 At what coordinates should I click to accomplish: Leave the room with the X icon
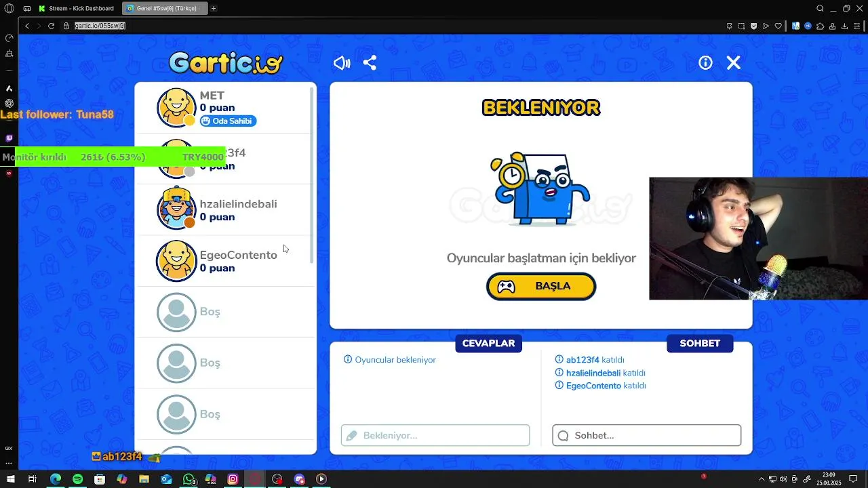pos(734,63)
